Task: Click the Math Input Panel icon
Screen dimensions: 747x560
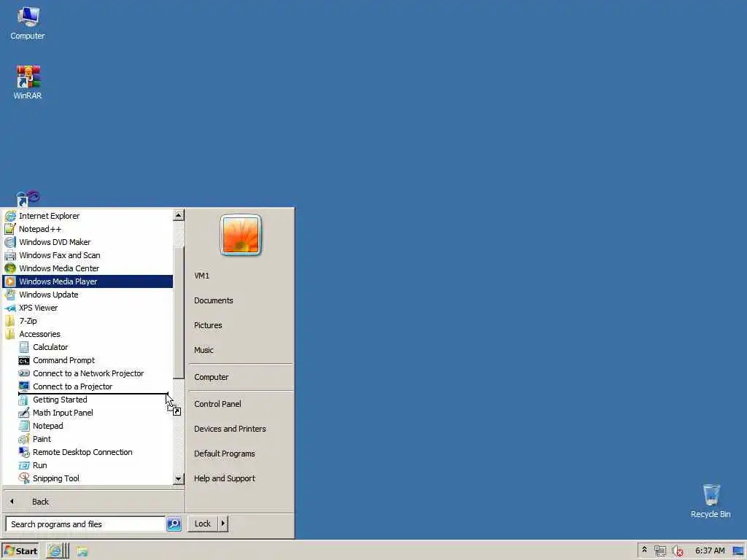Action: pos(24,413)
